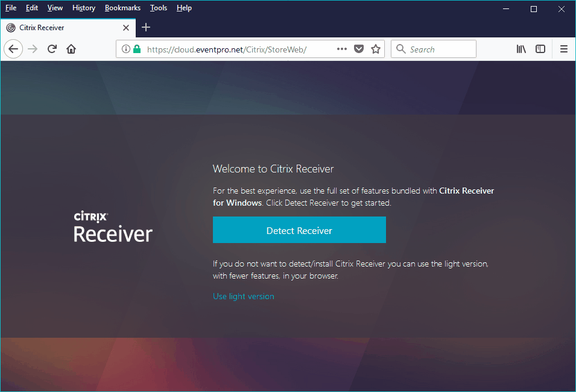This screenshot has width=576, height=392.
Task: Open a new tab with the plus button
Action: [x=146, y=27]
